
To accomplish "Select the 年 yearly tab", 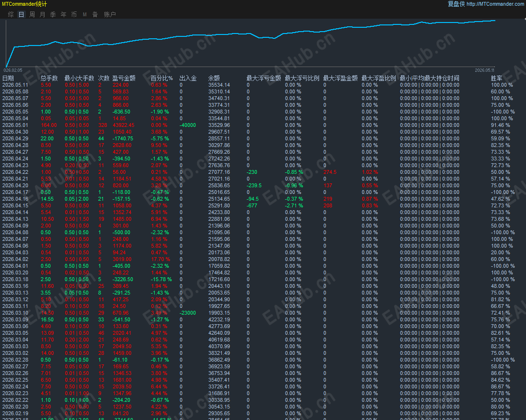I will point(63,14).
